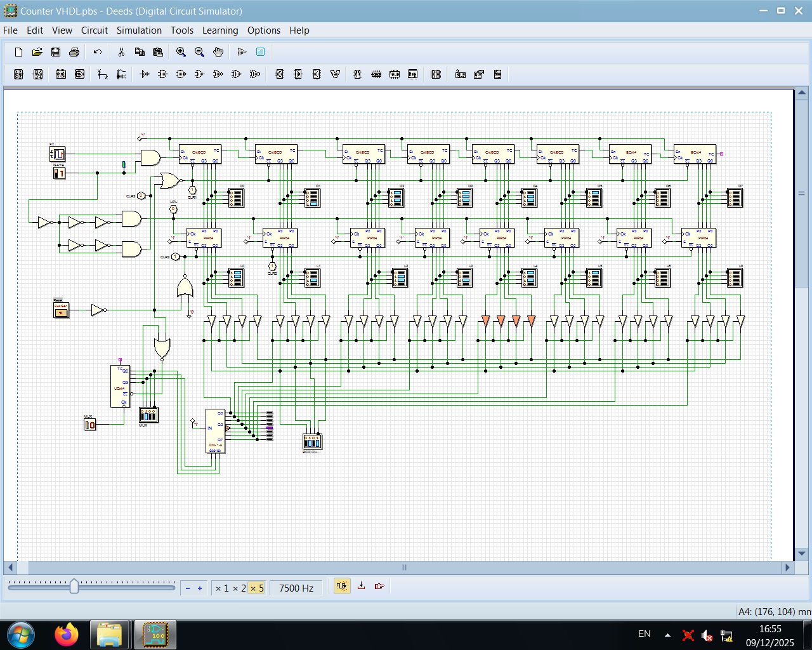
Task: Open the Simulation menu
Action: [139, 30]
